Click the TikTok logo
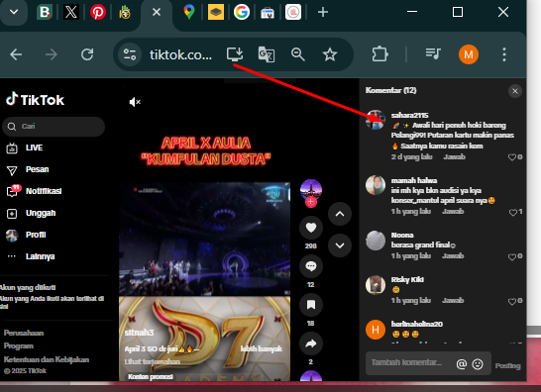 35,99
